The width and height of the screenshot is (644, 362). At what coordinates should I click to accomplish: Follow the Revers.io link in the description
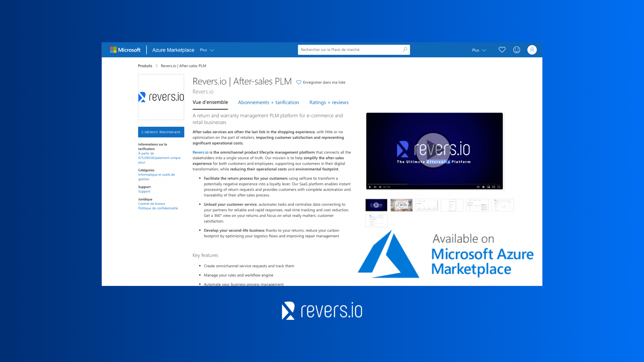(x=201, y=152)
